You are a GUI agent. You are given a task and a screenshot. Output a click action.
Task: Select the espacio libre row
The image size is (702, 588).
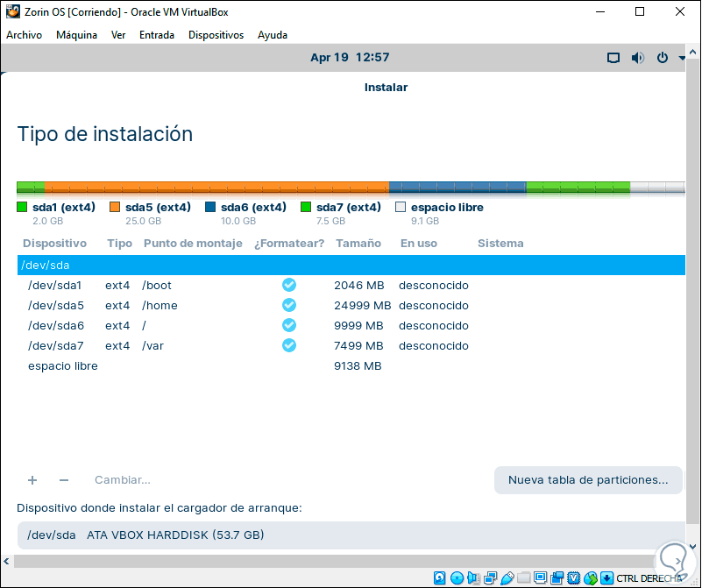tap(351, 365)
